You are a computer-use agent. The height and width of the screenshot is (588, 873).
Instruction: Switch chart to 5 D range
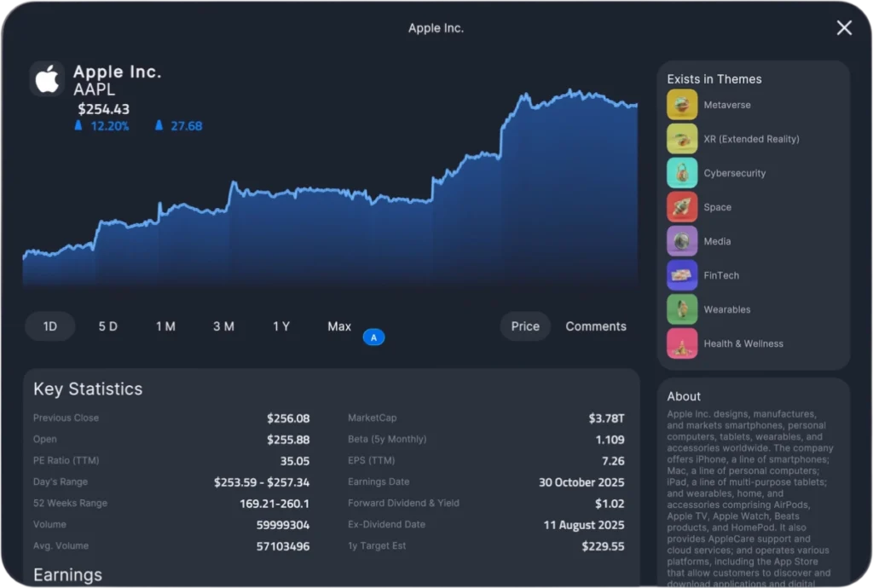tap(108, 326)
